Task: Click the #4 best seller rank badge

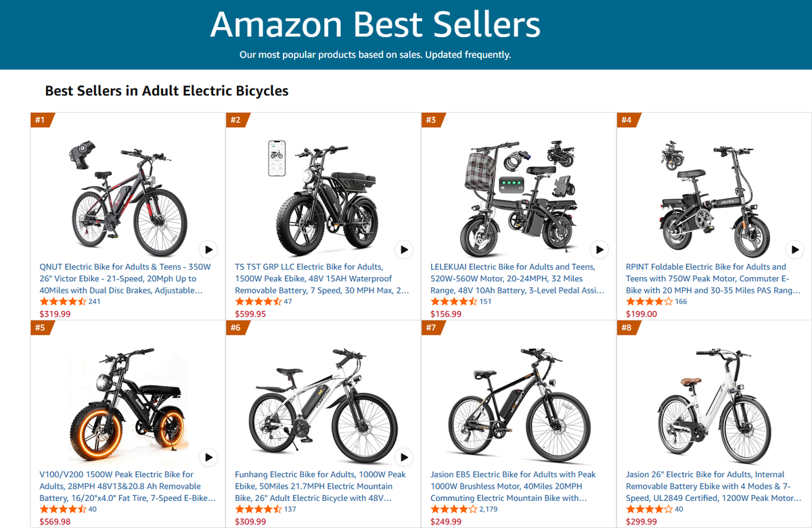Action: pos(627,120)
